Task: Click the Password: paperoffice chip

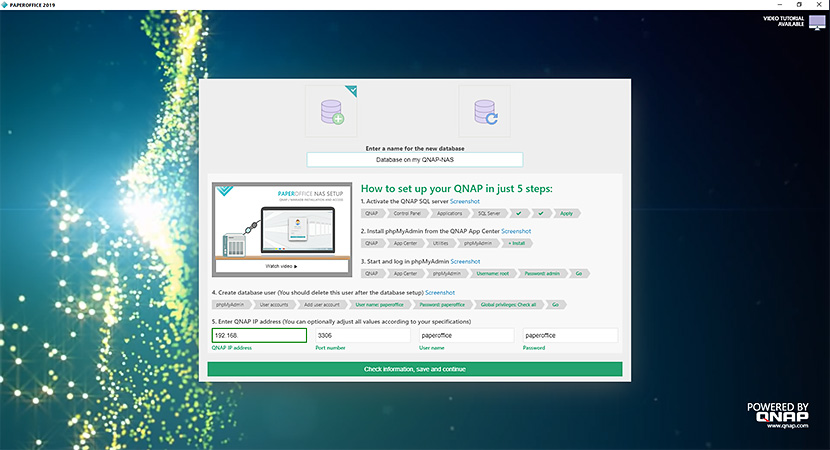Action: pos(442,304)
